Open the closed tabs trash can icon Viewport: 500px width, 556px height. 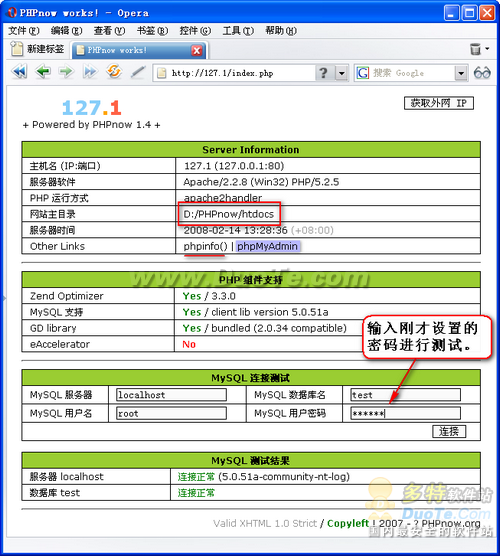(475, 49)
